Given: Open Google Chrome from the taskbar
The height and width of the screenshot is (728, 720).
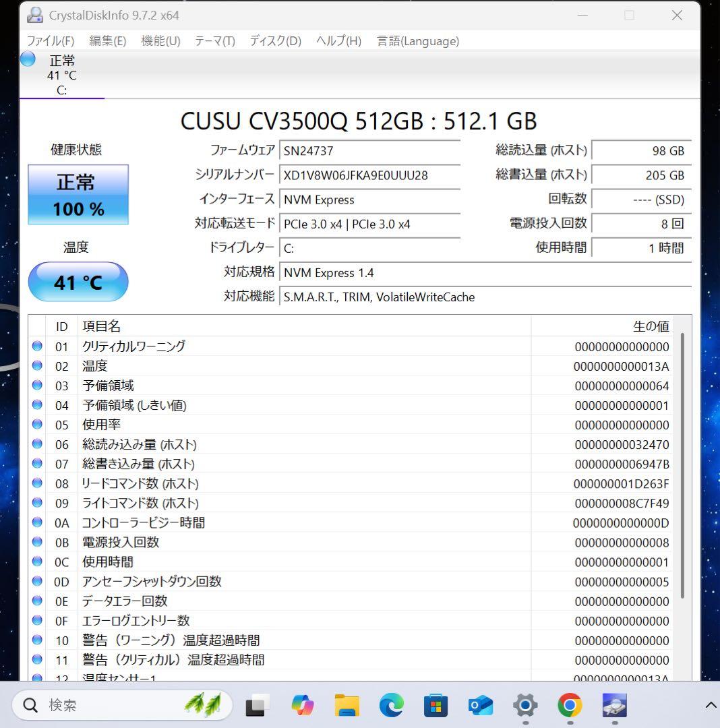Looking at the screenshot, I should coord(570,705).
